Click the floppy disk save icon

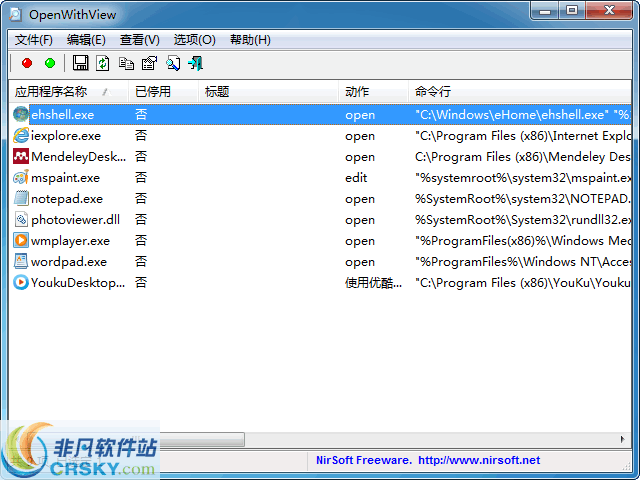pos(80,63)
